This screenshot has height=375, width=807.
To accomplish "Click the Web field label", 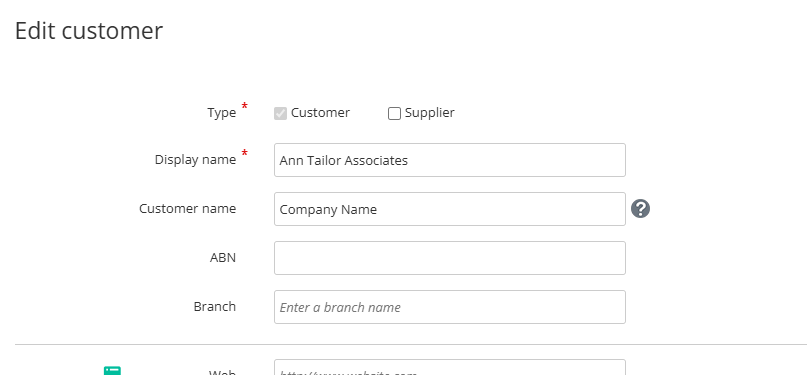I will (222, 372).
